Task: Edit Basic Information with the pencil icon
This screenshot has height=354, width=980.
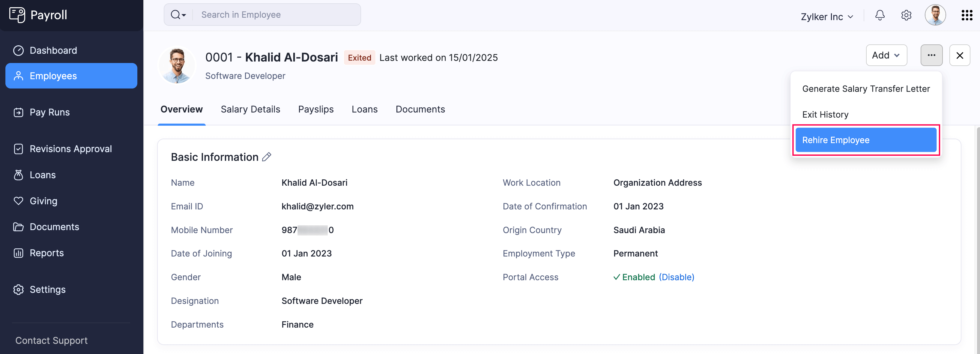Action: [x=267, y=156]
